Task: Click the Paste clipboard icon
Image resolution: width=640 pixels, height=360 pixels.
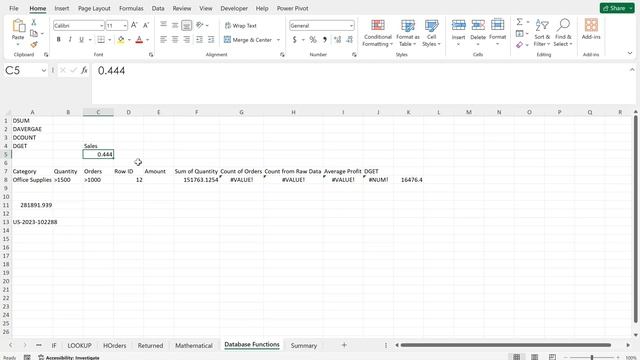Action: click(x=18, y=26)
